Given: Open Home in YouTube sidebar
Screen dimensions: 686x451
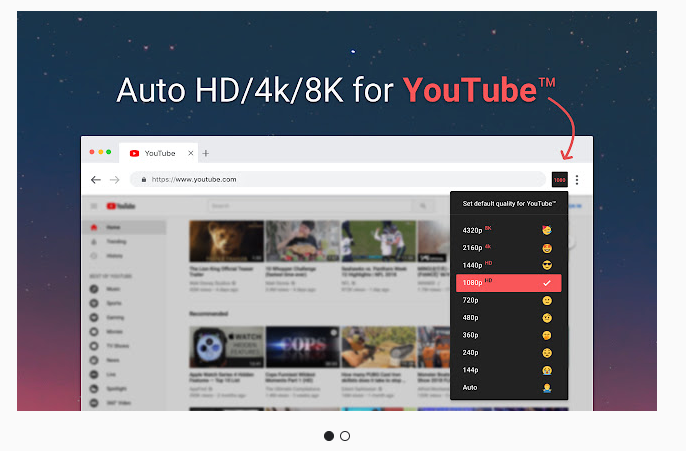Looking at the screenshot, I should coord(124,227).
